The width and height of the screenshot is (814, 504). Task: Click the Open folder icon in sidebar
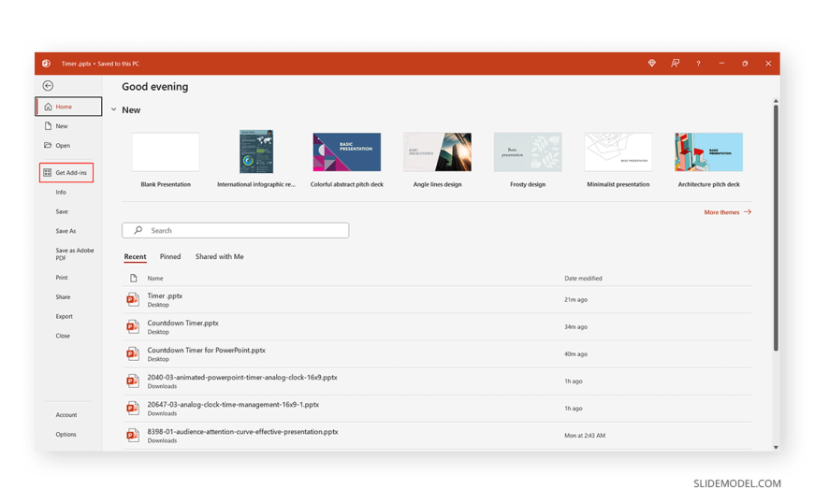[x=48, y=145]
